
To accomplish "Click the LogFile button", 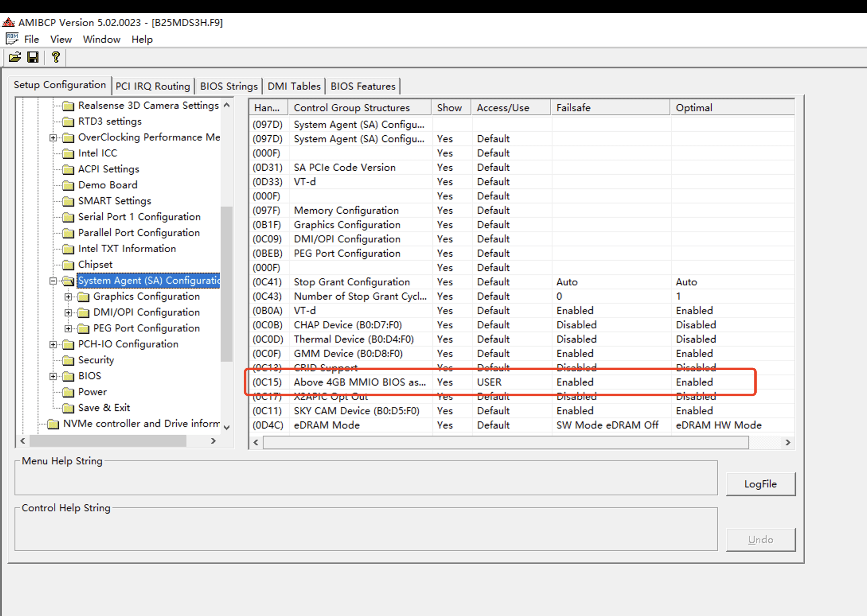I will [760, 484].
